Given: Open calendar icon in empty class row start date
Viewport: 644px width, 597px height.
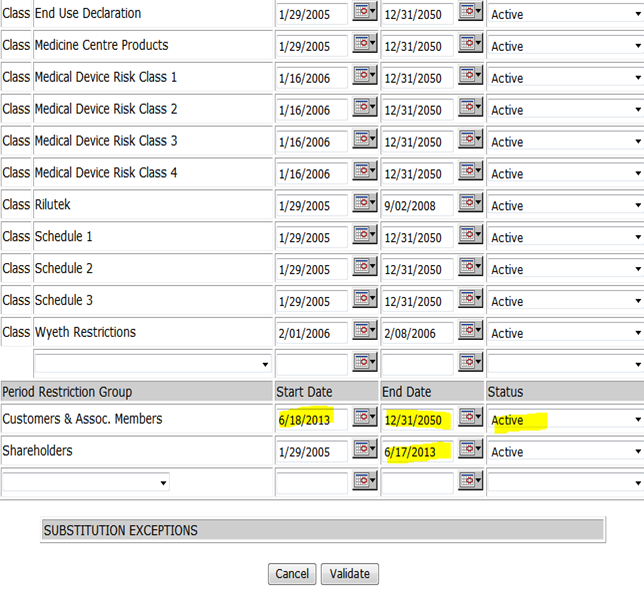Looking at the screenshot, I should click(x=365, y=363).
